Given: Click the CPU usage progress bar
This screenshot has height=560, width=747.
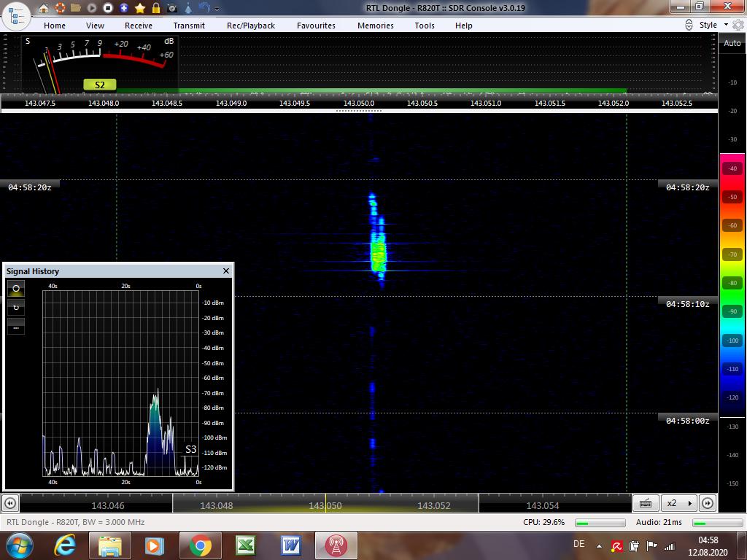Looking at the screenshot, I should [x=600, y=523].
